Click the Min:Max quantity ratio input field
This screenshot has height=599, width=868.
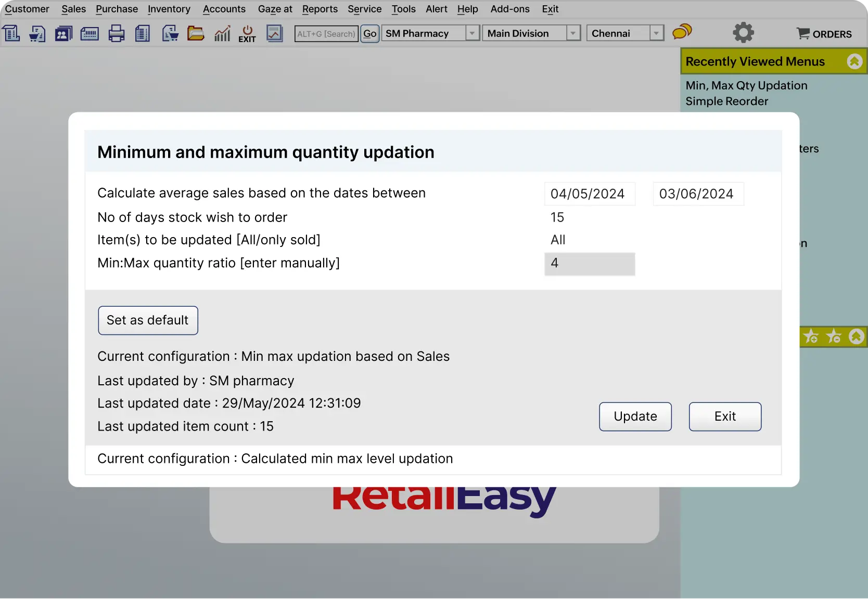(x=589, y=264)
